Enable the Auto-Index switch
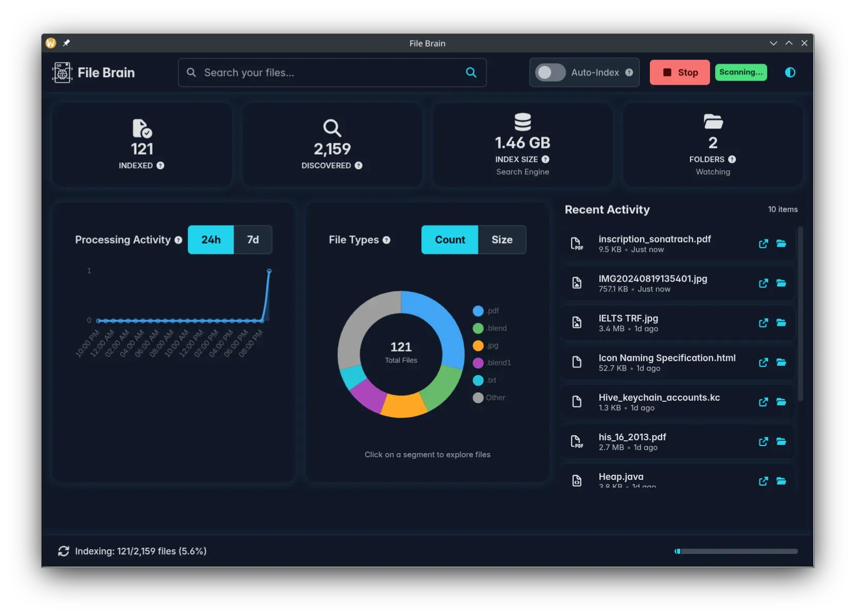The height and width of the screenshot is (616, 855). point(550,72)
